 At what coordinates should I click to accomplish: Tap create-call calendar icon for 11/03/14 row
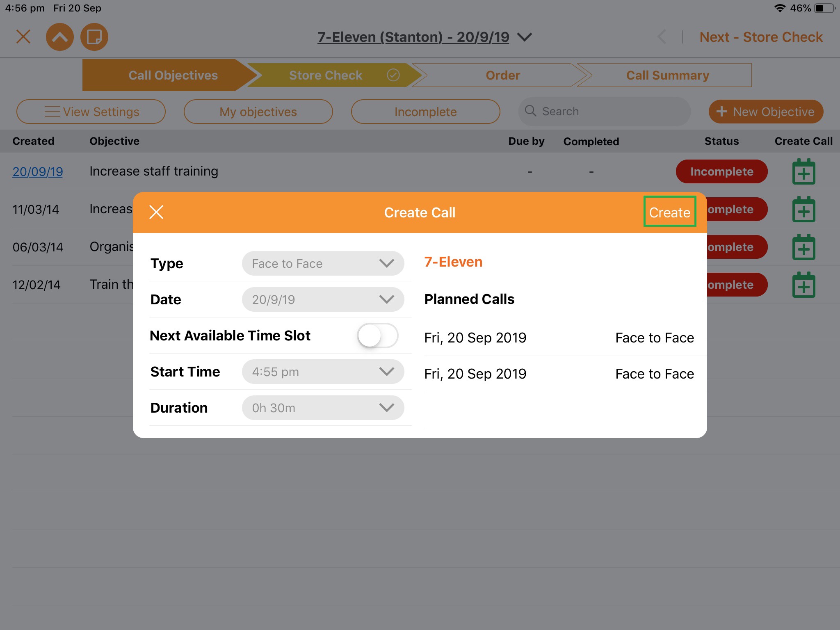click(803, 210)
